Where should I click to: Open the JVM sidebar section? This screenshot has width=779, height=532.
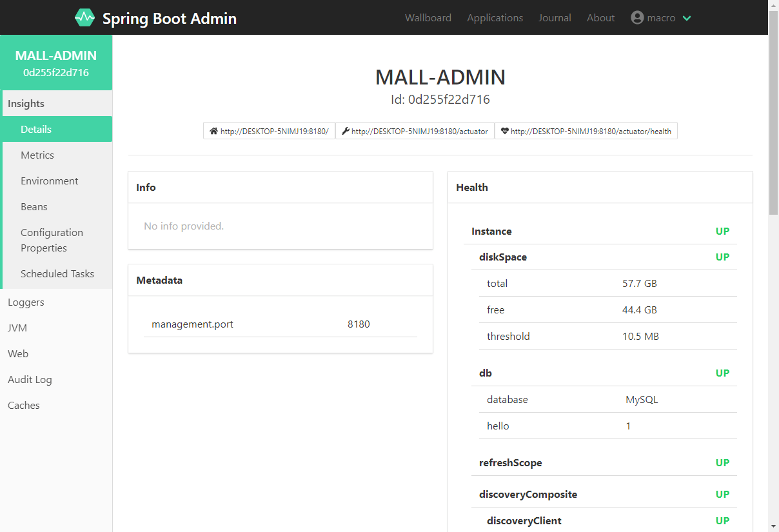[x=17, y=328]
